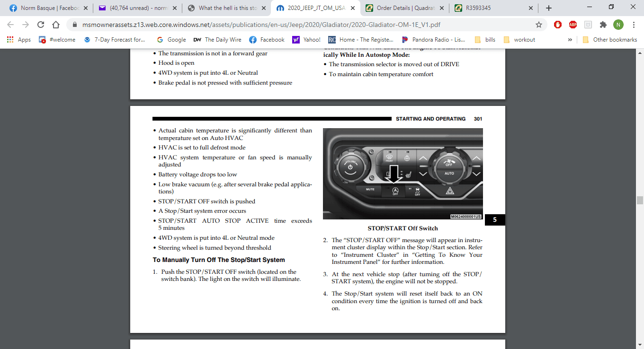
Task: Click the scrollbar up arrow
Action: coord(640,52)
